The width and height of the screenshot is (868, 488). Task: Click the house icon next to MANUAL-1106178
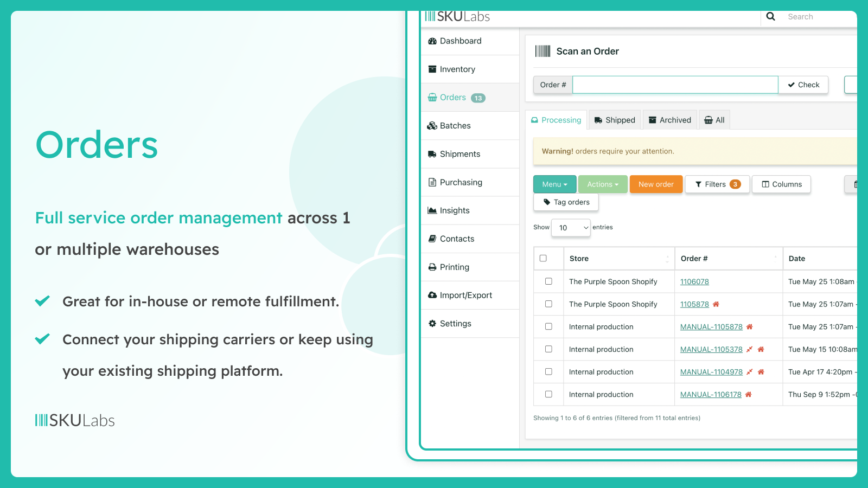click(x=748, y=394)
